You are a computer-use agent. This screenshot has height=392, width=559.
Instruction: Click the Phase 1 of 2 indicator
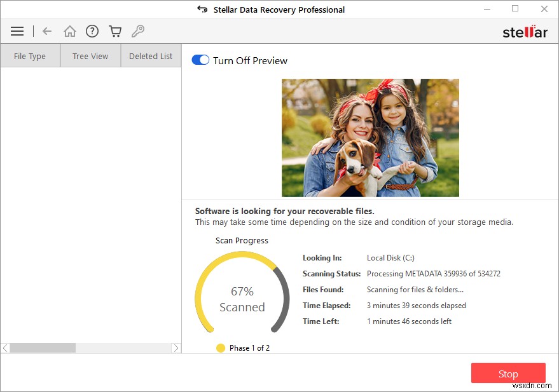click(x=243, y=348)
